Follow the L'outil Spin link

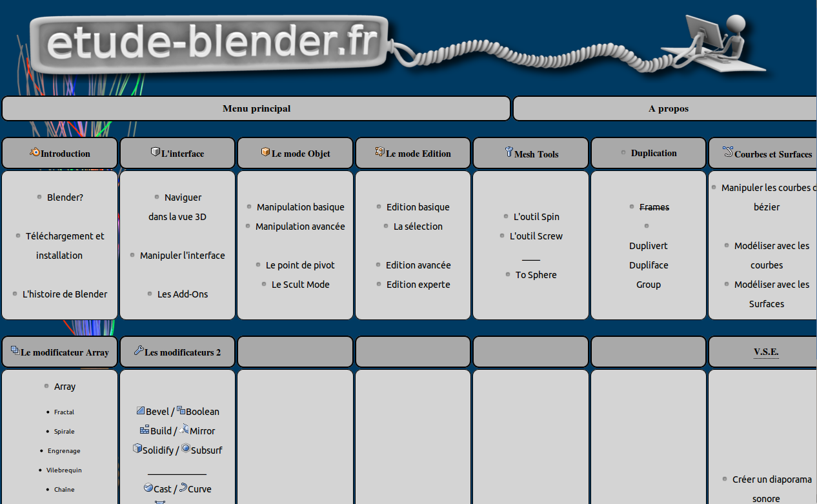536,216
